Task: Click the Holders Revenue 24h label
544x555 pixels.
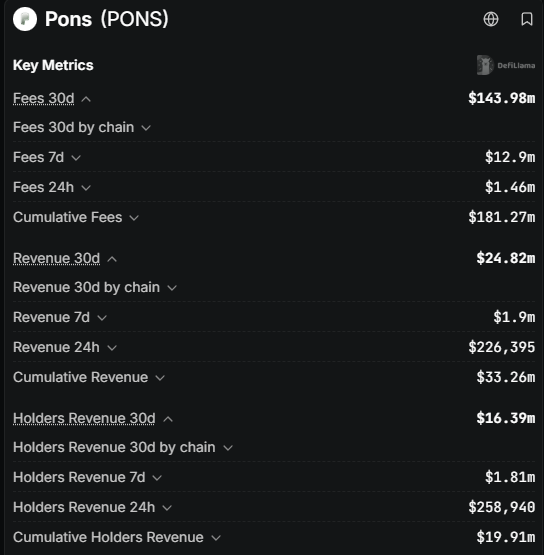Action: coord(84,507)
